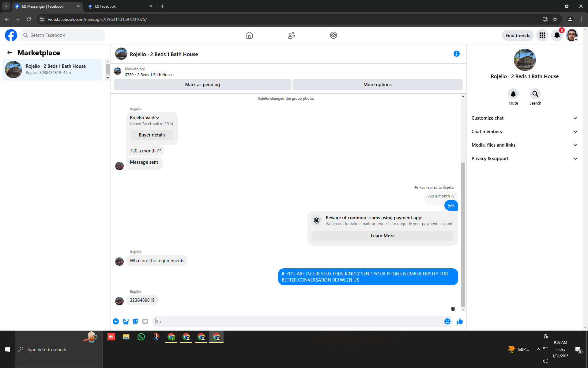This screenshot has width=588, height=368.
Task: Expand Chat members section
Action: click(x=525, y=132)
